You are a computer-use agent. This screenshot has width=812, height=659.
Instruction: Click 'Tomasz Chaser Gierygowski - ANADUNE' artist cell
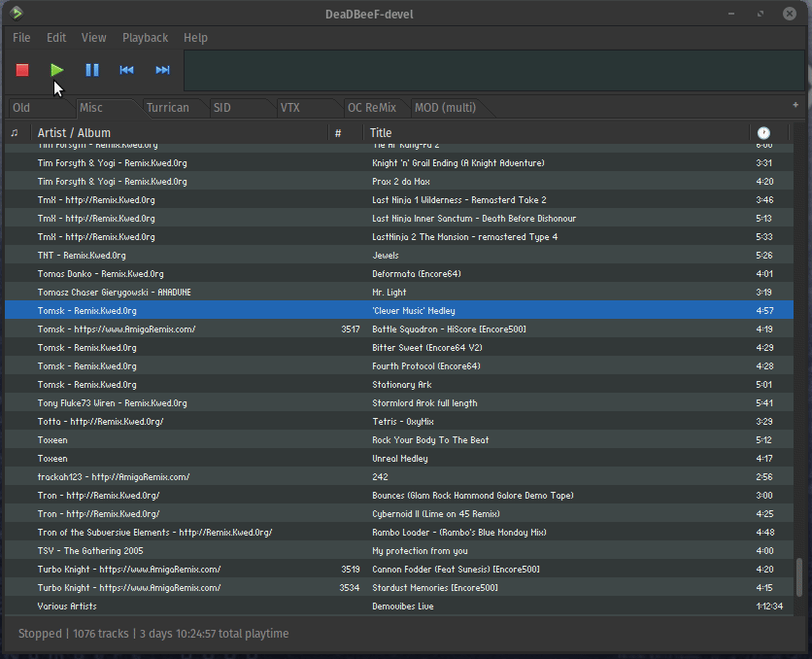click(x=115, y=293)
